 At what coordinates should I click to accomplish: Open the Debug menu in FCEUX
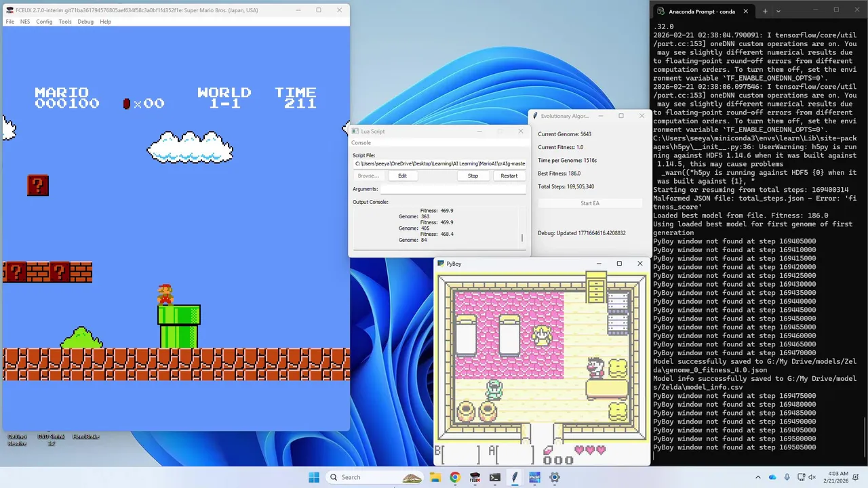[x=85, y=22]
